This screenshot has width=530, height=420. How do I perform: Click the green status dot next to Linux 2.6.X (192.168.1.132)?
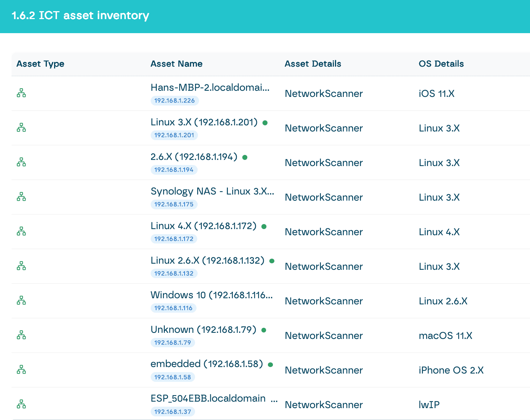[x=272, y=261]
